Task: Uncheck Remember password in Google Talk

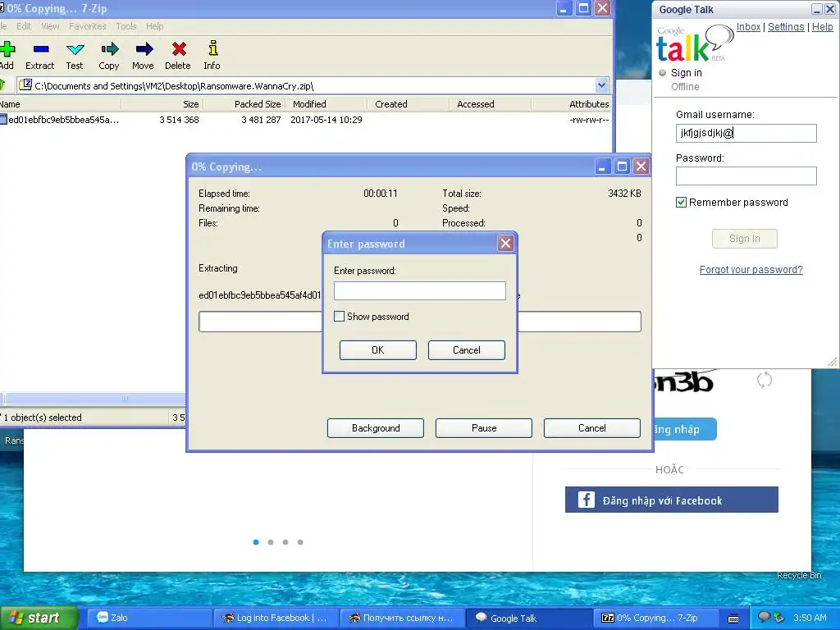Action: pos(681,202)
